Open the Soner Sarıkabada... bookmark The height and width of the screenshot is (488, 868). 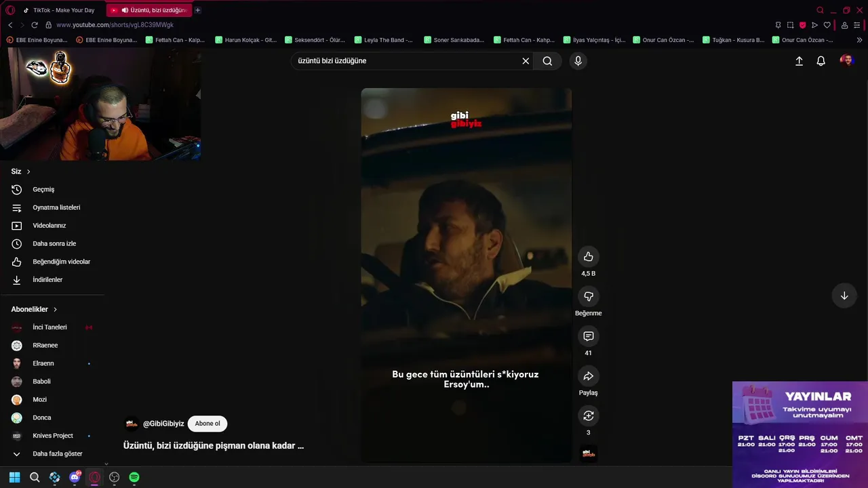tap(454, 40)
